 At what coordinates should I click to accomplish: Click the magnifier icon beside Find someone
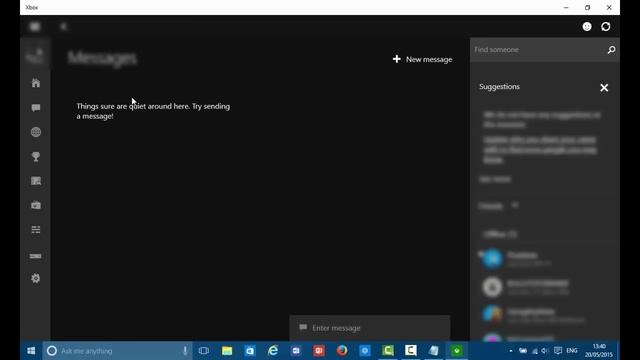(x=611, y=50)
